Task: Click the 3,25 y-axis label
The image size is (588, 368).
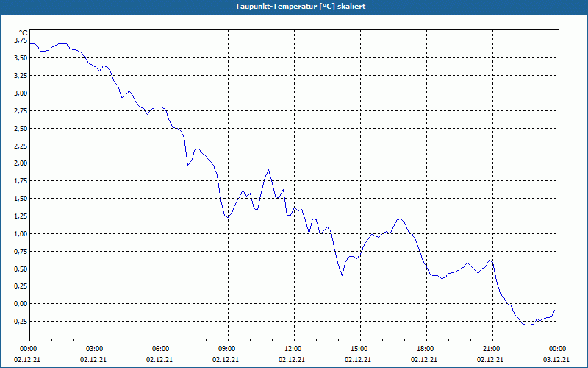Action: click(21, 76)
